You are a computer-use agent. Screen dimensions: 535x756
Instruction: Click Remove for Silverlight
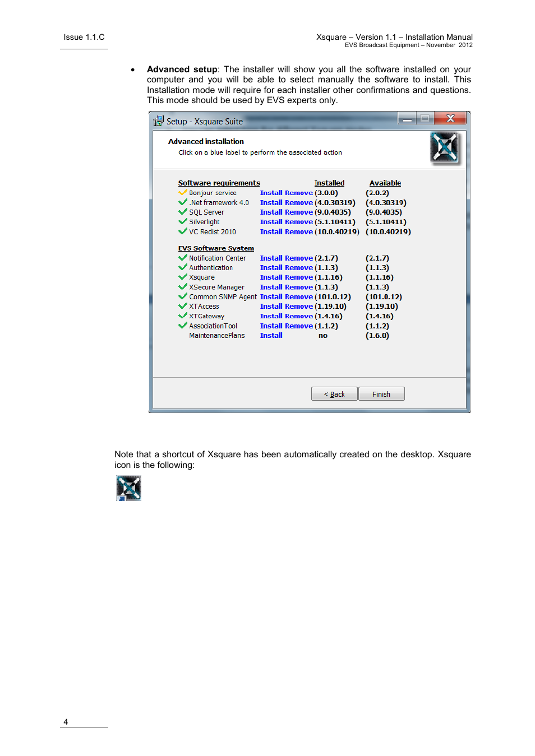(x=299, y=222)
